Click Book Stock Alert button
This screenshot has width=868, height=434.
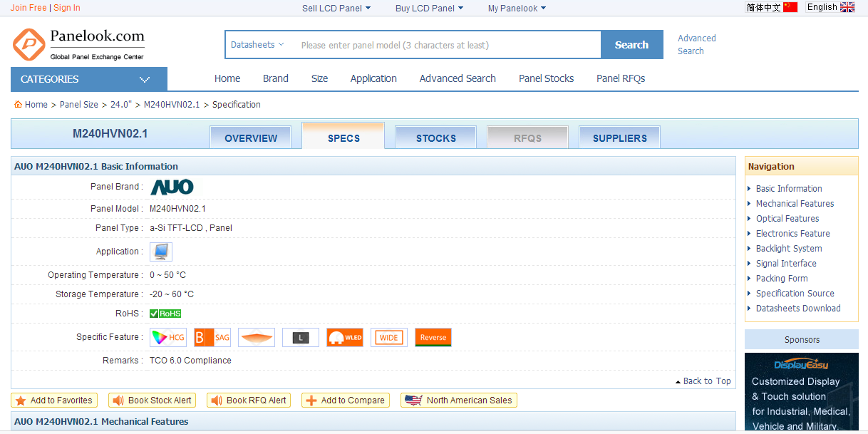click(153, 401)
